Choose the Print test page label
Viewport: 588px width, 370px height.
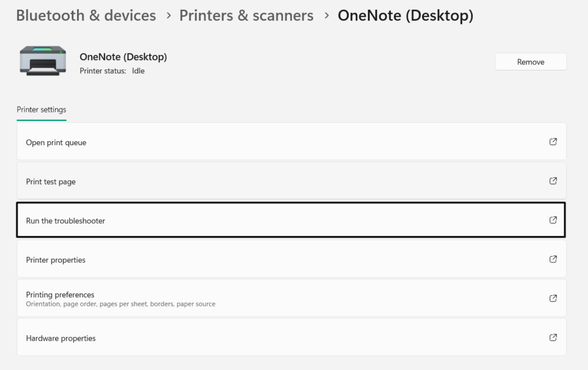(51, 182)
